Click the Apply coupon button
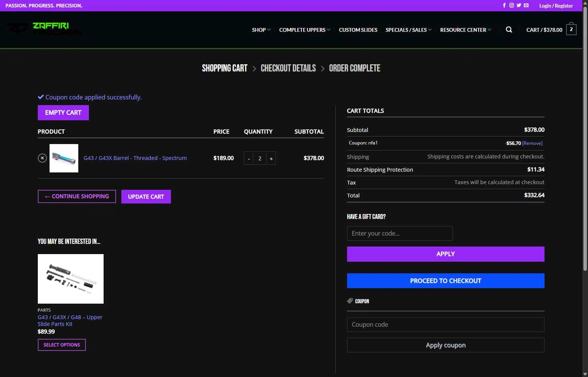The width and height of the screenshot is (588, 377). pos(445,345)
